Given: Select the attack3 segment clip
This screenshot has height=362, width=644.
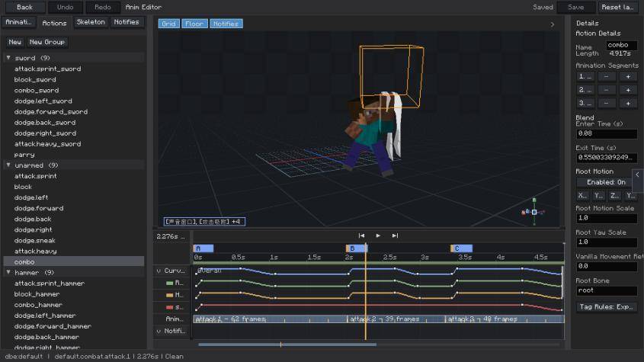Looking at the screenshot, I should [505, 319].
